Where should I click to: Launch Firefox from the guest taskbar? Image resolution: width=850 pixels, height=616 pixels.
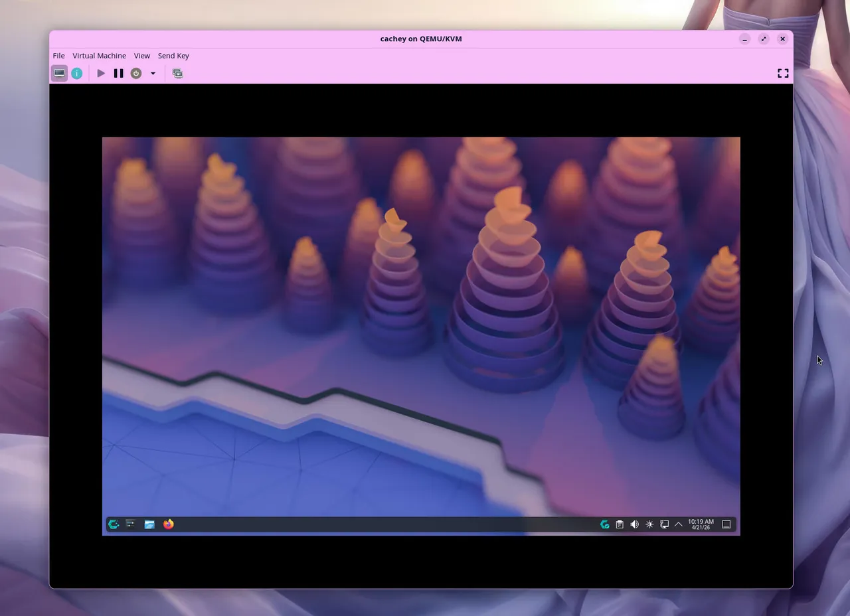(x=169, y=524)
